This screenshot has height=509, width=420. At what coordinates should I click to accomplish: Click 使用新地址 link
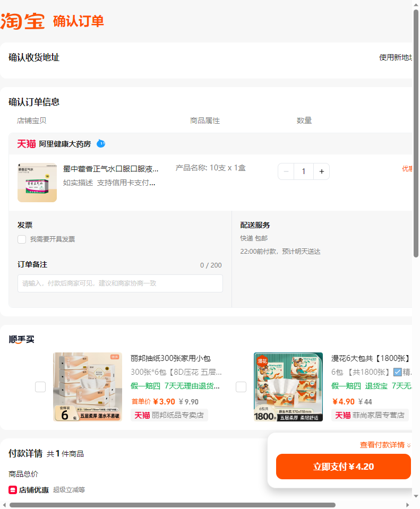click(396, 57)
